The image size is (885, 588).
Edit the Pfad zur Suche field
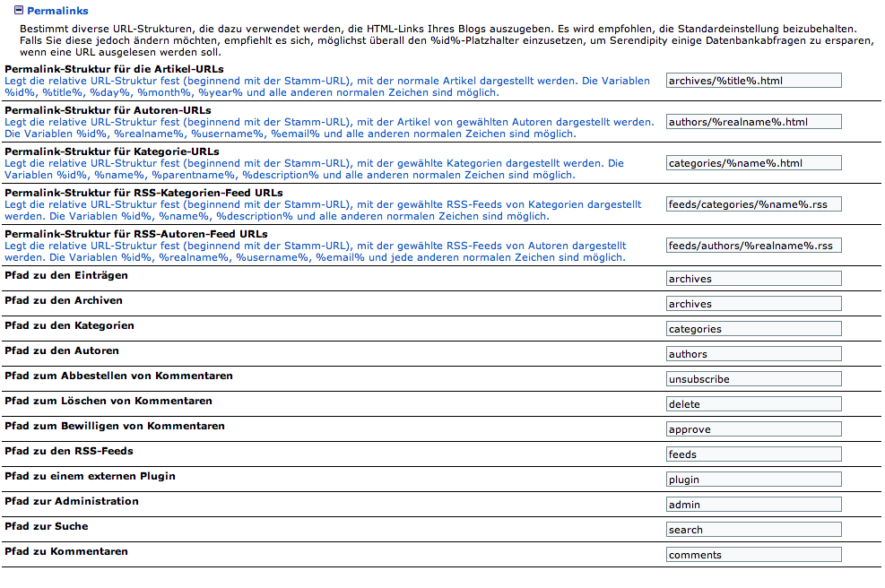coord(753,530)
